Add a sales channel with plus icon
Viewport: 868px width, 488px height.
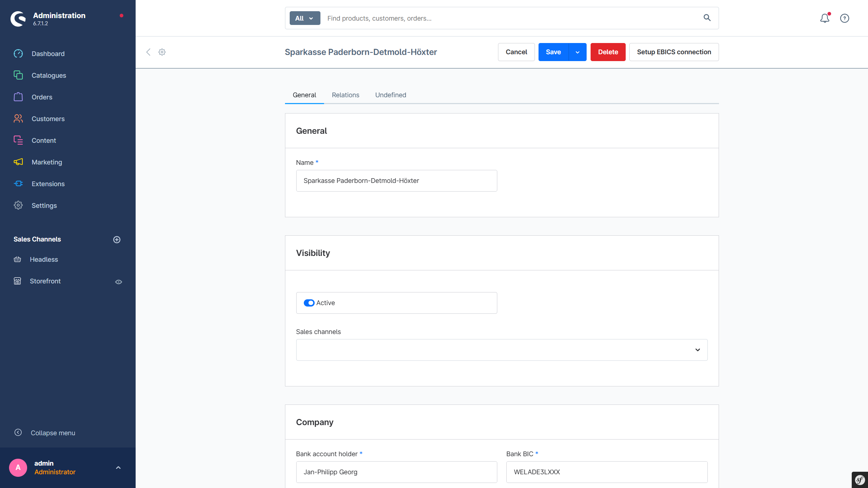click(116, 240)
